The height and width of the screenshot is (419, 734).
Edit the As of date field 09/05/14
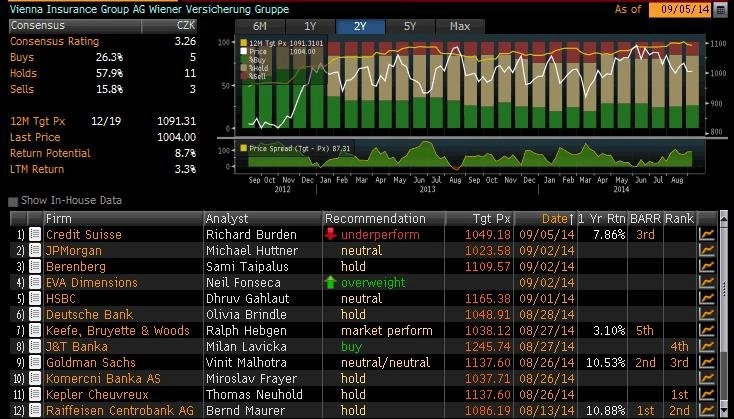coord(680,10)
